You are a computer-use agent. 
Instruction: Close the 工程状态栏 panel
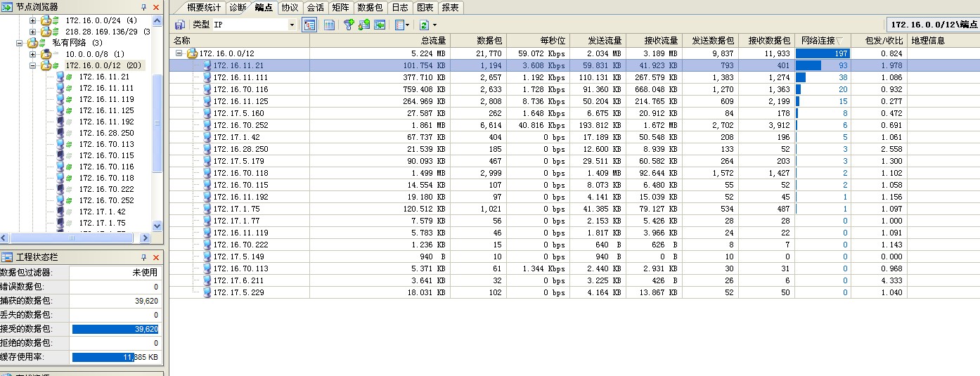(x=156, y=258)
